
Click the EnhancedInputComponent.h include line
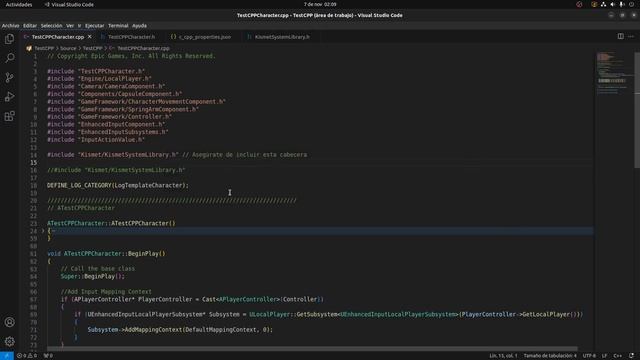pos(106,124)
